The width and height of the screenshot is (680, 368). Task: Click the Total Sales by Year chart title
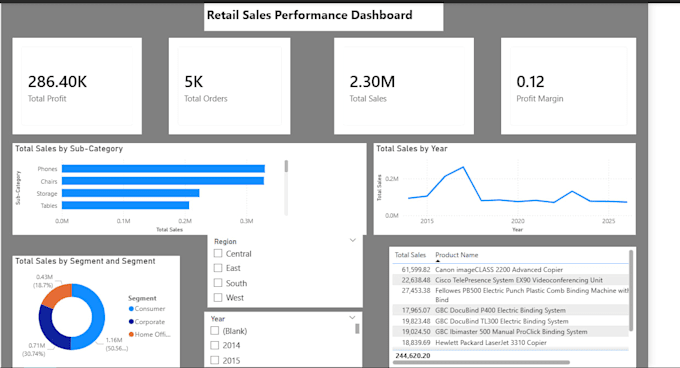(412, 149)
